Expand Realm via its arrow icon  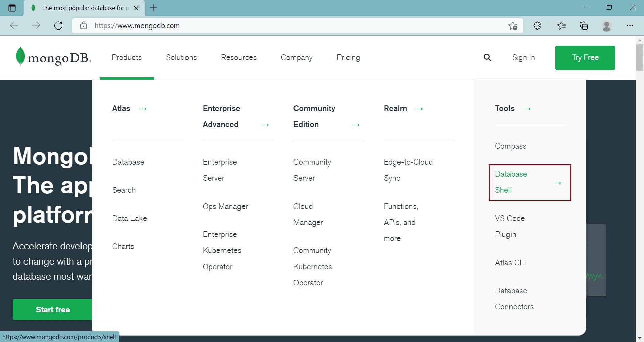coord(419,109)
